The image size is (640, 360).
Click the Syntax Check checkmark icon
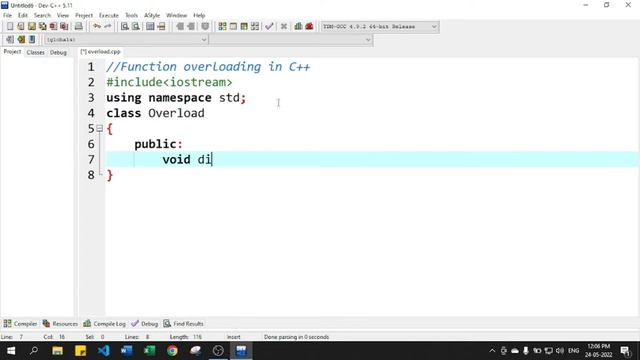[x=269, y=27]
